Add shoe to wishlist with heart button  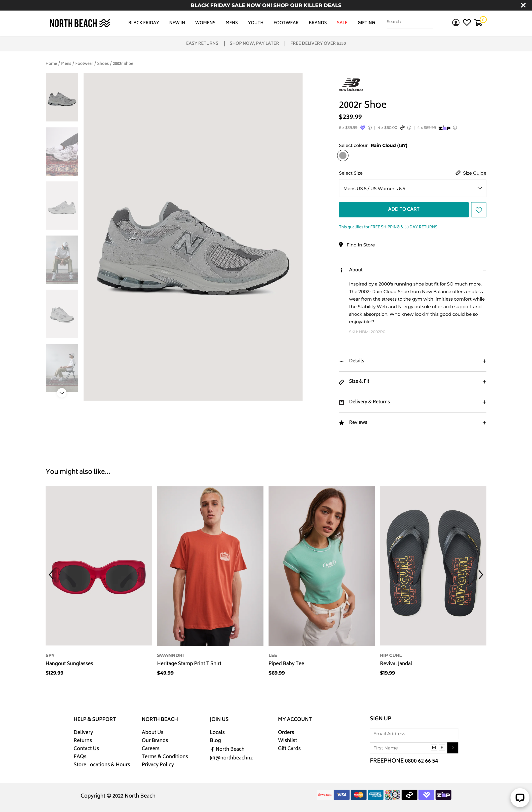[x=479, y=210]
